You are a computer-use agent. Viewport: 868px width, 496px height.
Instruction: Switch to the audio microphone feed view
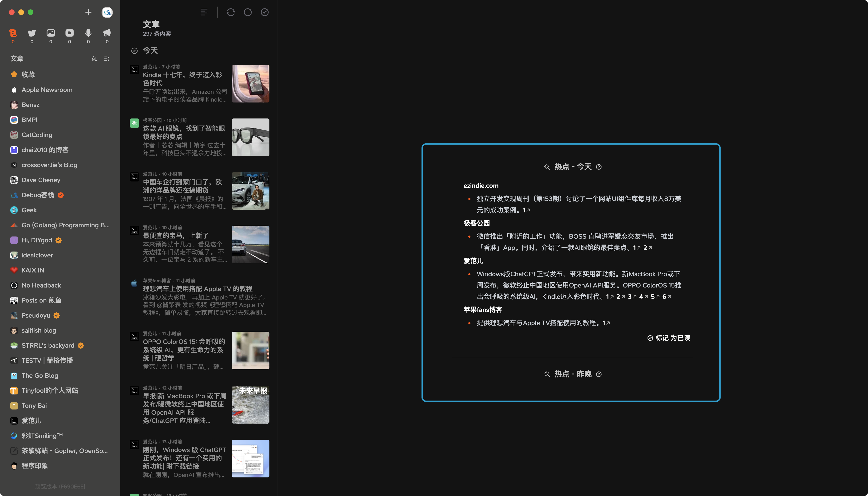(x=88, y=33)
